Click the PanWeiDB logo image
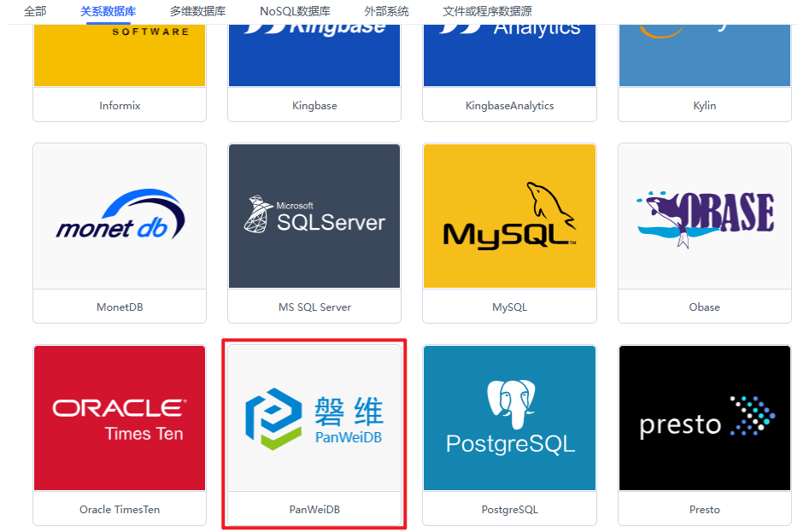 pos(314,418)
